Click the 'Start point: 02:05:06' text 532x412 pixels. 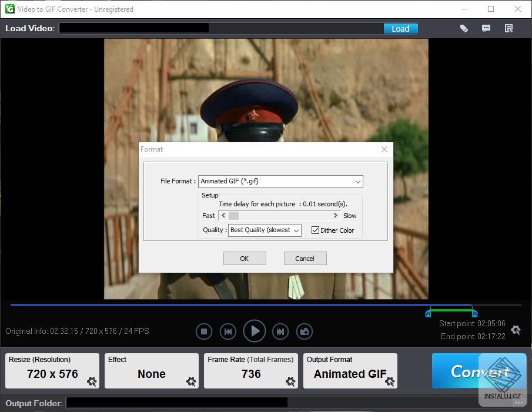click(x=472, y=323)
